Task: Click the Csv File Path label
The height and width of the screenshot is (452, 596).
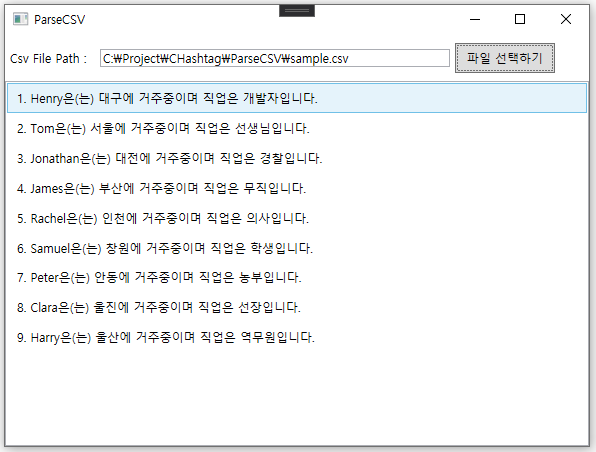Action: click(49, 59)
